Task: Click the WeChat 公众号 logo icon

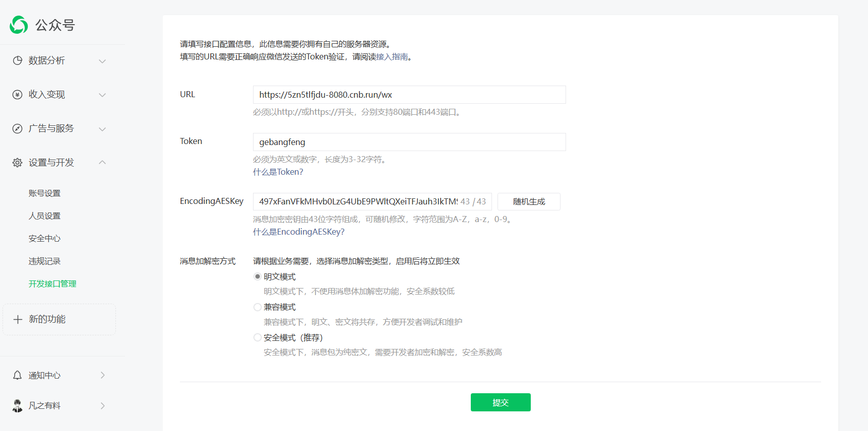Action: pos(19,25)
